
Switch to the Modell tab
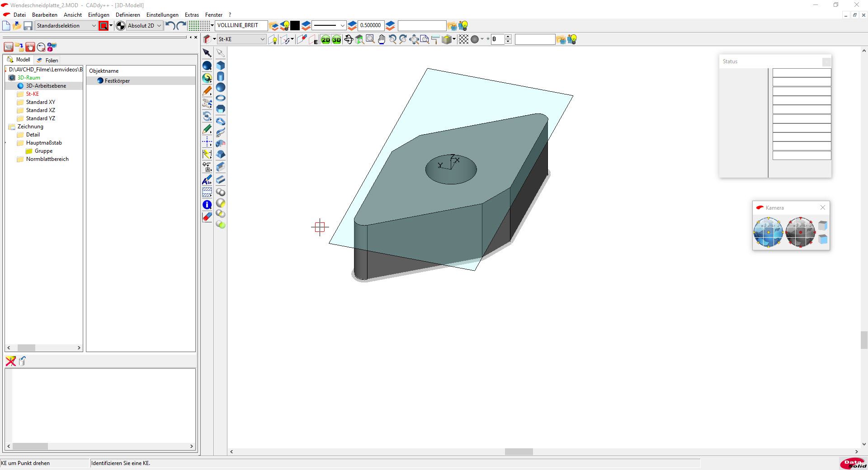19,60
